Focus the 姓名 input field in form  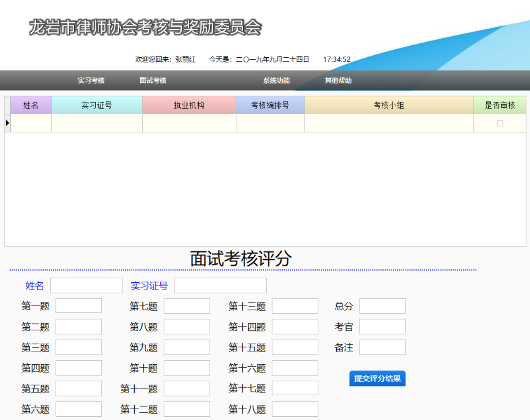tap(86, 285)
